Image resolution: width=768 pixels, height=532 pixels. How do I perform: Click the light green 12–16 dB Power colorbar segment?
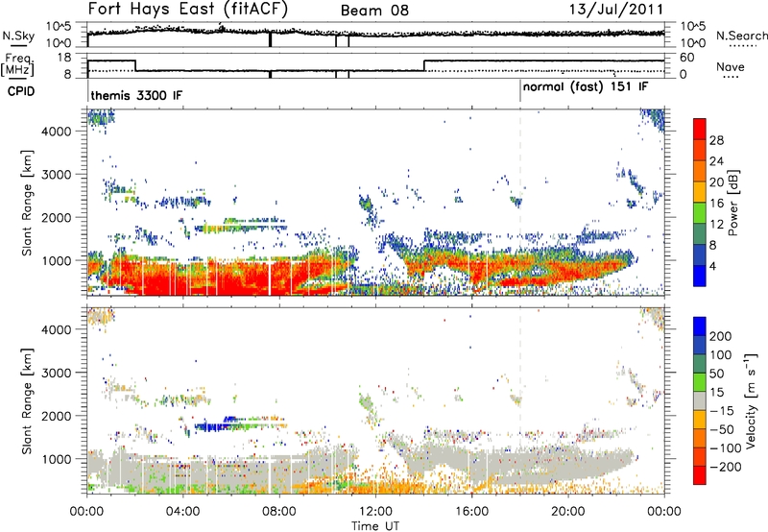click(x=700, y=212)
